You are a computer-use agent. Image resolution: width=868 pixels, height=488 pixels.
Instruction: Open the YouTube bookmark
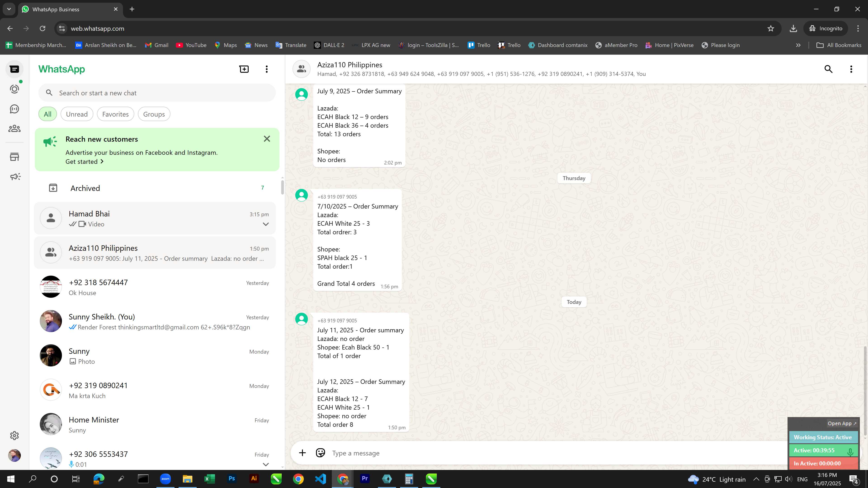[191, 45]
